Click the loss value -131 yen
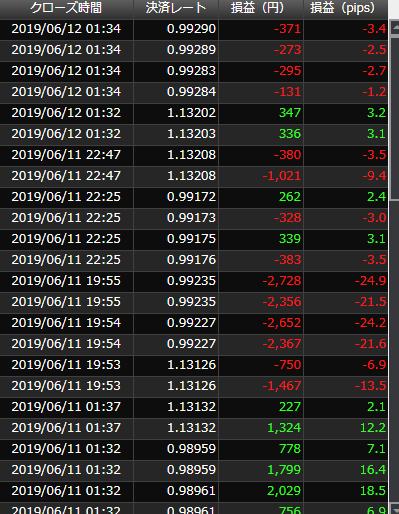The width and height of the screenshot is (399, 514). [287, 92]
